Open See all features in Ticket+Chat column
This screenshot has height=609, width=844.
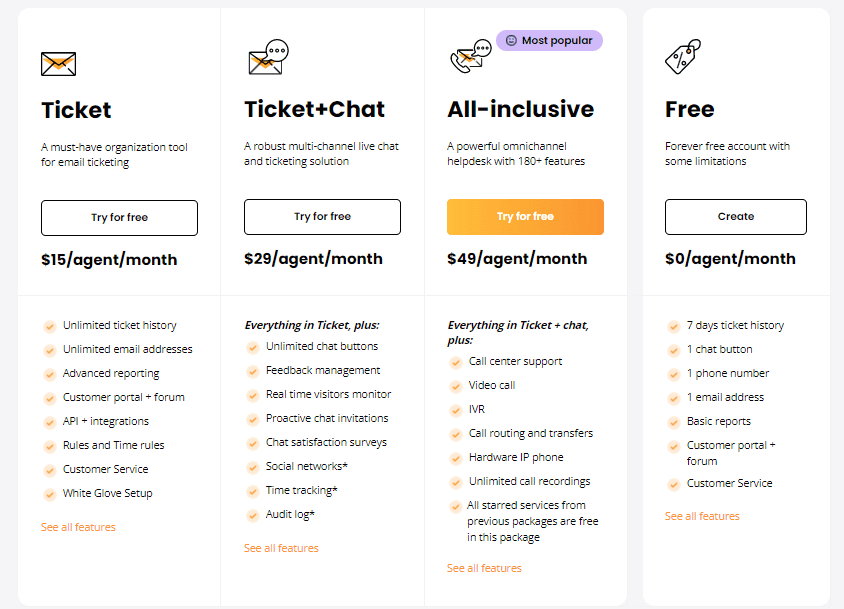point(281,548)
